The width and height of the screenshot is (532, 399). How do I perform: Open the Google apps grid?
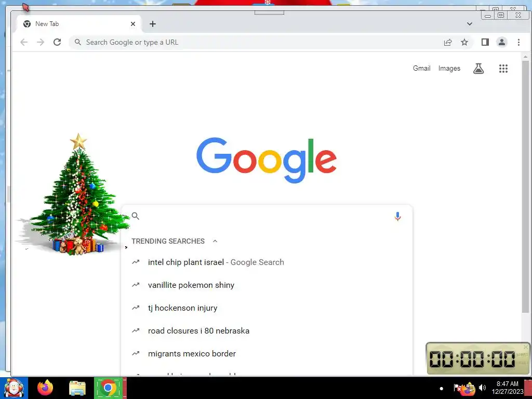(503, 69)
